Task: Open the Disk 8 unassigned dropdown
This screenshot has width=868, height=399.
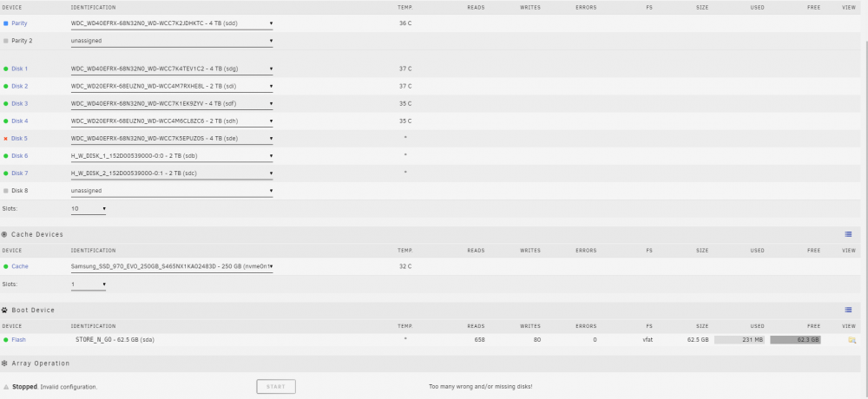Action: point(172,191)
